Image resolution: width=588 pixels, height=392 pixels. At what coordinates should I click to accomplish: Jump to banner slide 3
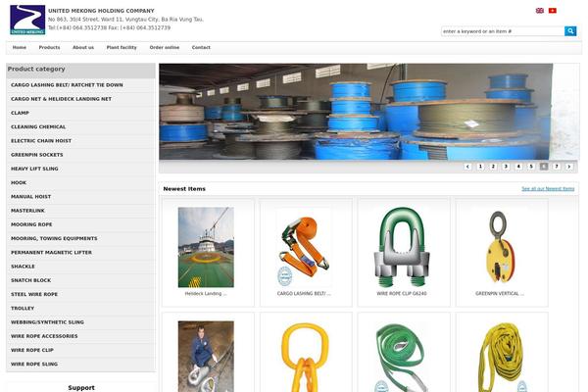click(506, 167)
